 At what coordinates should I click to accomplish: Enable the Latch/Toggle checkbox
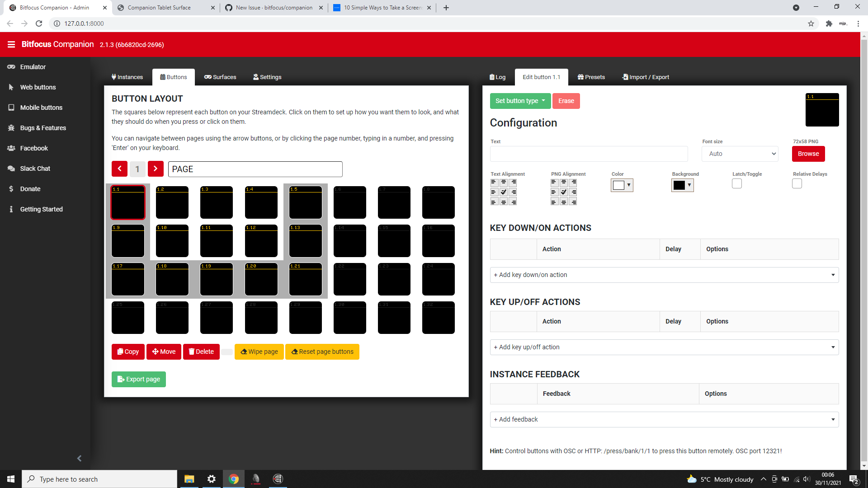point(736,183)
